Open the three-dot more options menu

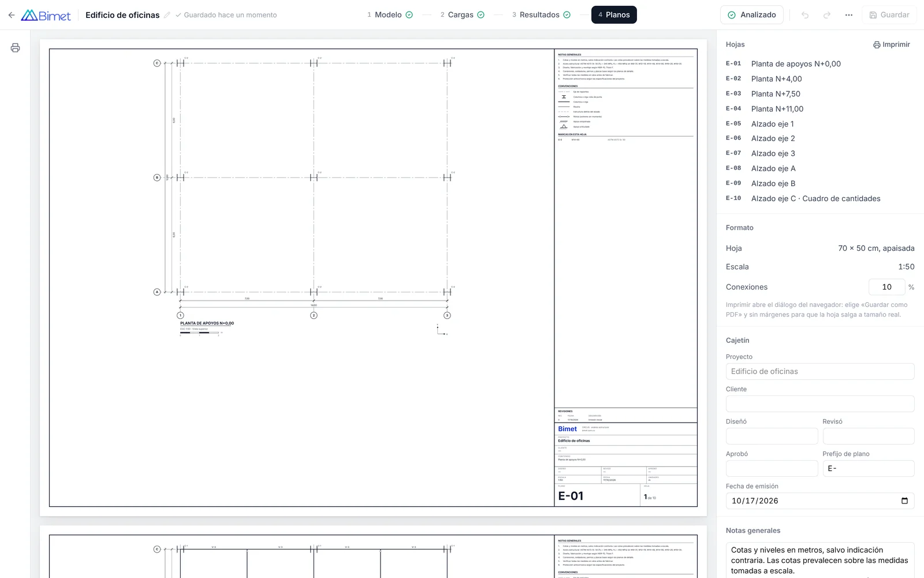(x=849, y=15)
